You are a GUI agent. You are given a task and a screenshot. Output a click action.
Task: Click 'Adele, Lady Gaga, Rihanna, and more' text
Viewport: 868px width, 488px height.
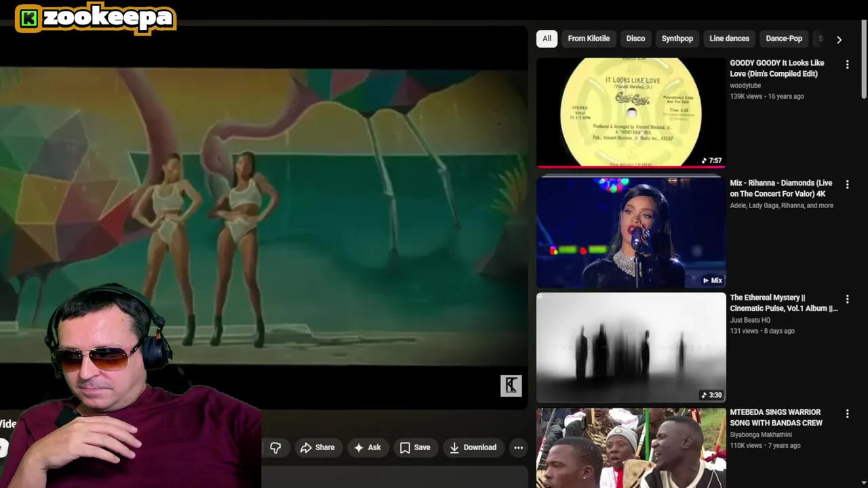click(782, 205)
